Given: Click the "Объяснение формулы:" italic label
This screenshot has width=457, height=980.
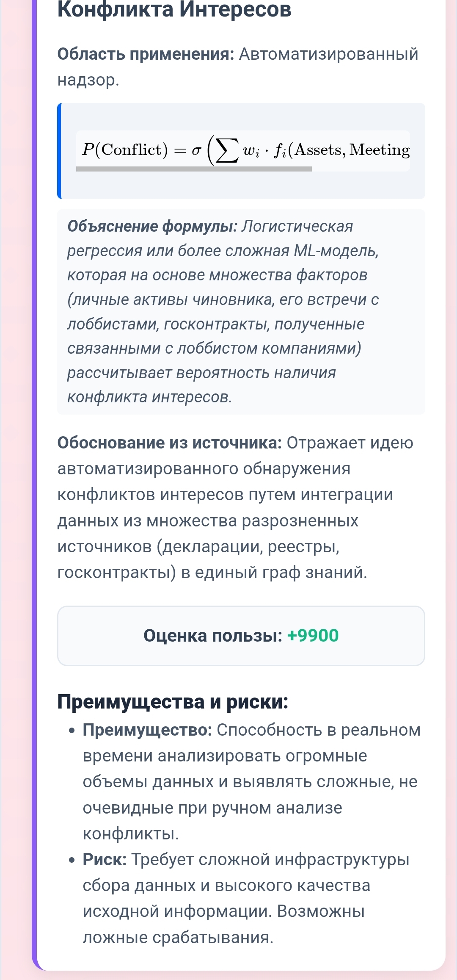Looking at the screenshot, I should tap(152, 227).
